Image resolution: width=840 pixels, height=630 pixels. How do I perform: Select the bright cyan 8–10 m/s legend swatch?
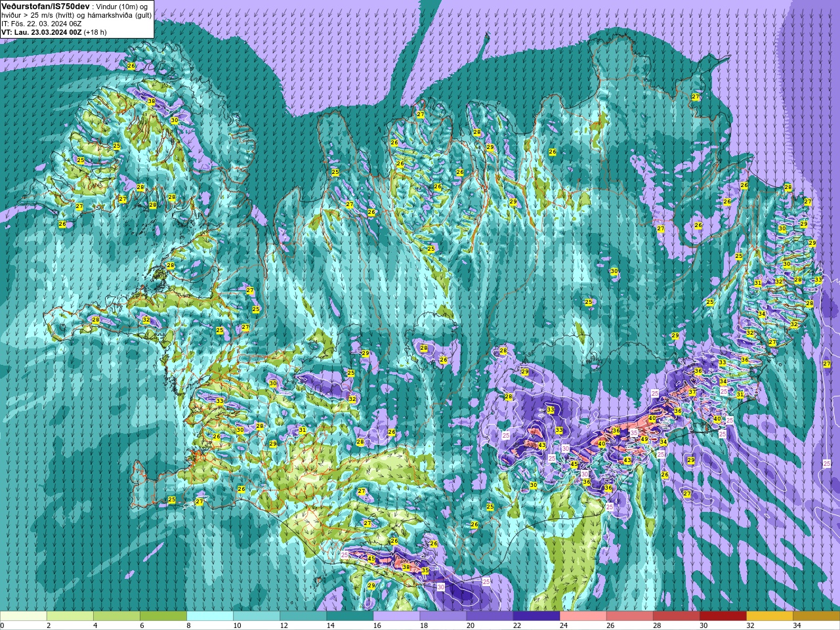pyautogui.click(x=210, y=616)
